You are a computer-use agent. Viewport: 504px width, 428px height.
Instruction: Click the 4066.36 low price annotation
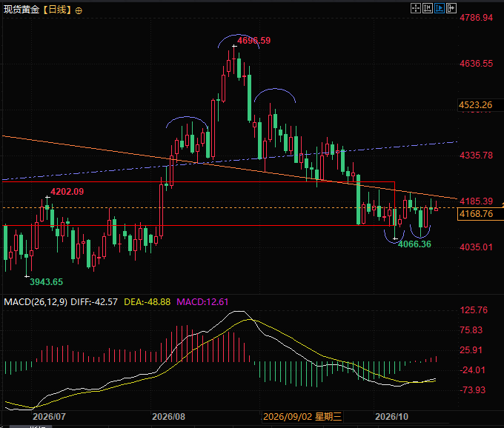pyautogui.click(x=414, y=244)
